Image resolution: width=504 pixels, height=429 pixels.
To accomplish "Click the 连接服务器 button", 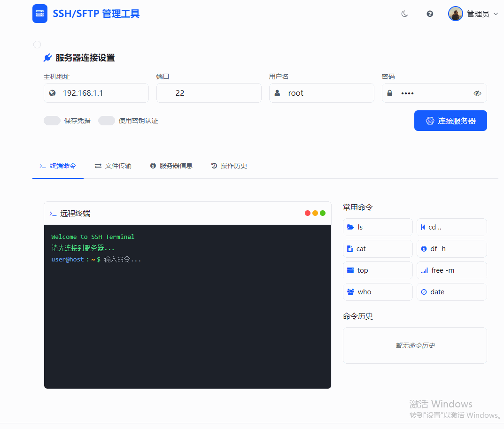I will [450, 121].
